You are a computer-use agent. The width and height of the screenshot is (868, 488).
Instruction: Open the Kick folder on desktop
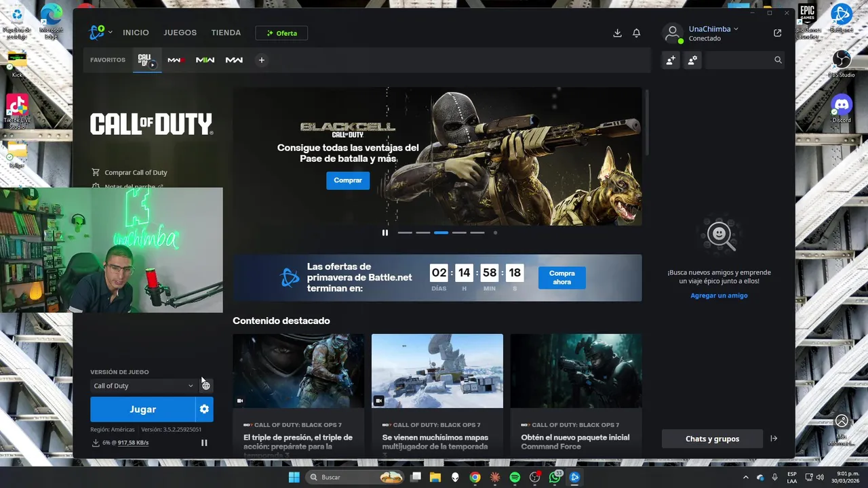17,65
